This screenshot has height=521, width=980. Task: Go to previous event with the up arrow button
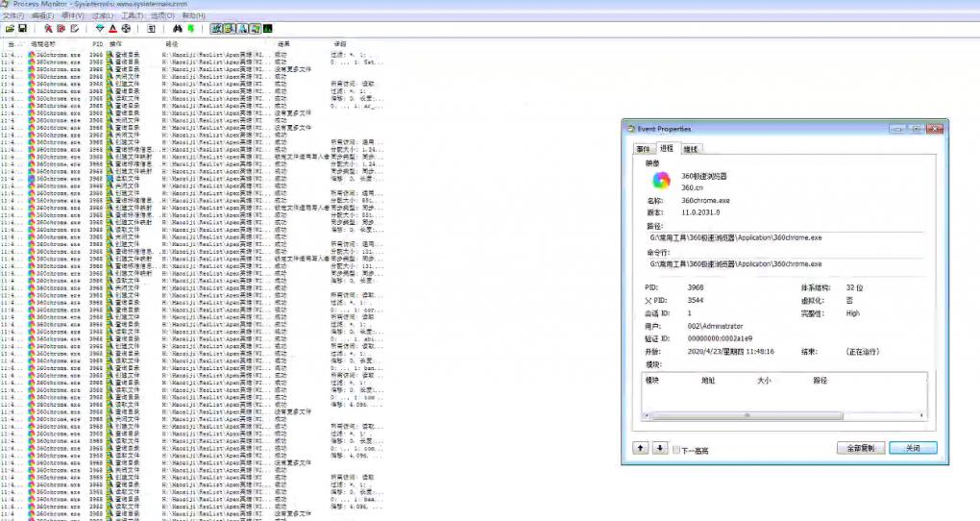(x=641, y=448)
